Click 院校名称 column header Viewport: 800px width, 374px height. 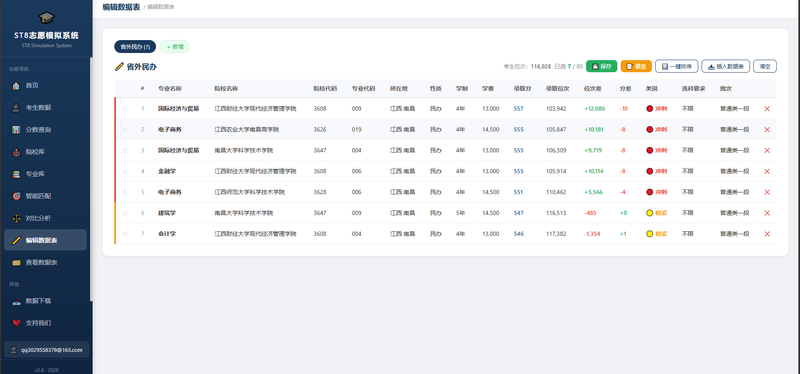[226, 89]
